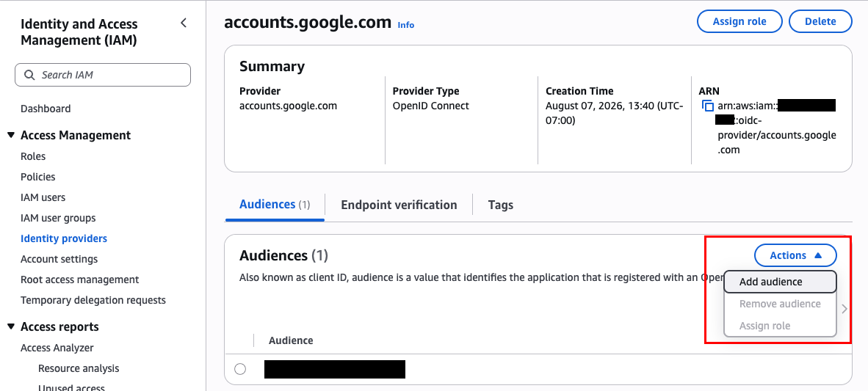Image resolution: width=868 pixels, height=391 pixels.
Task: Click the redacted audience value
Action: point(334,369)
